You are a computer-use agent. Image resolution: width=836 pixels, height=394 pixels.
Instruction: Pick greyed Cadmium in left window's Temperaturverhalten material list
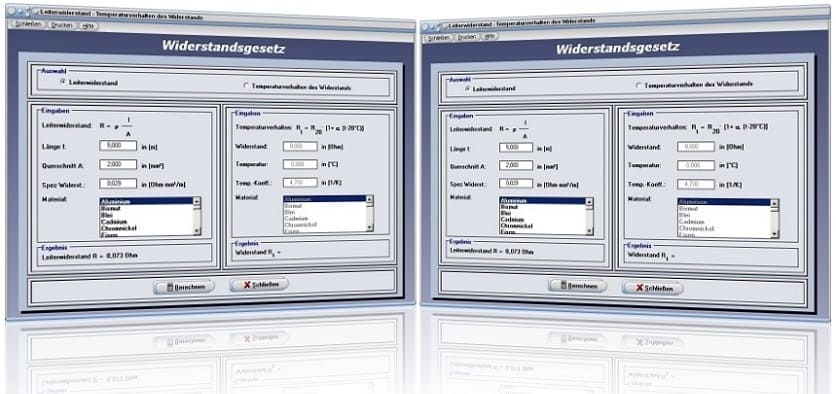click(324, 219)
